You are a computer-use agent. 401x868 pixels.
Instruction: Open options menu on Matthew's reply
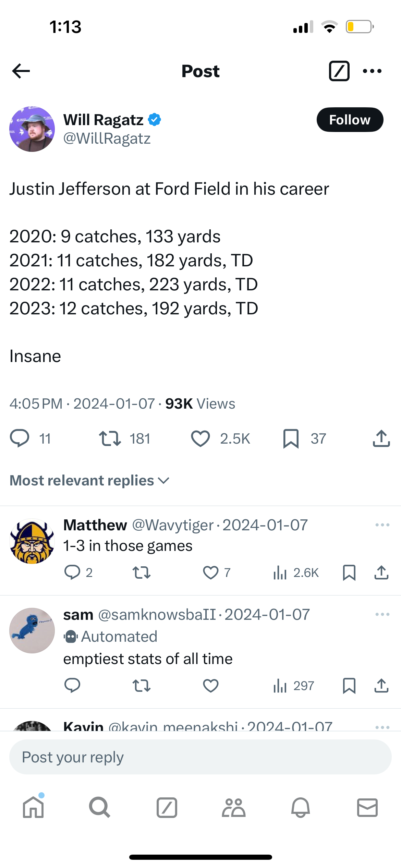point(382,525)
